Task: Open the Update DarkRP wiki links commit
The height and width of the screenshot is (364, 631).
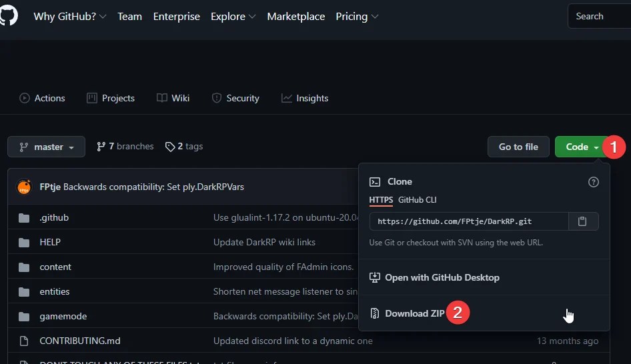Action: [264, 242]
